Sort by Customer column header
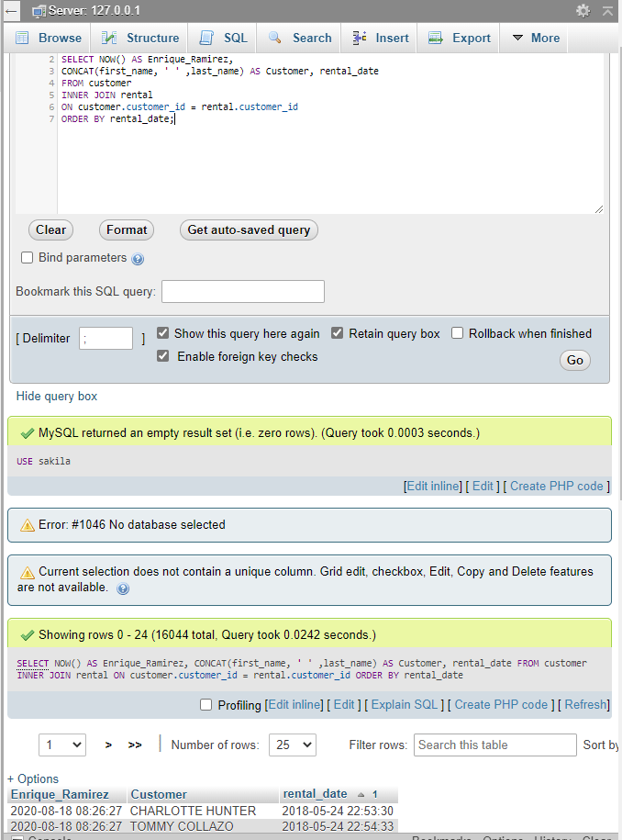 [x=159, y=794]
